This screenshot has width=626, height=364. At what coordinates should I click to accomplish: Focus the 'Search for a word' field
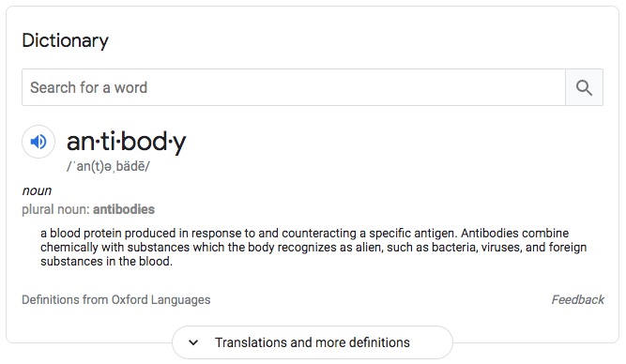tap(294, 87)
